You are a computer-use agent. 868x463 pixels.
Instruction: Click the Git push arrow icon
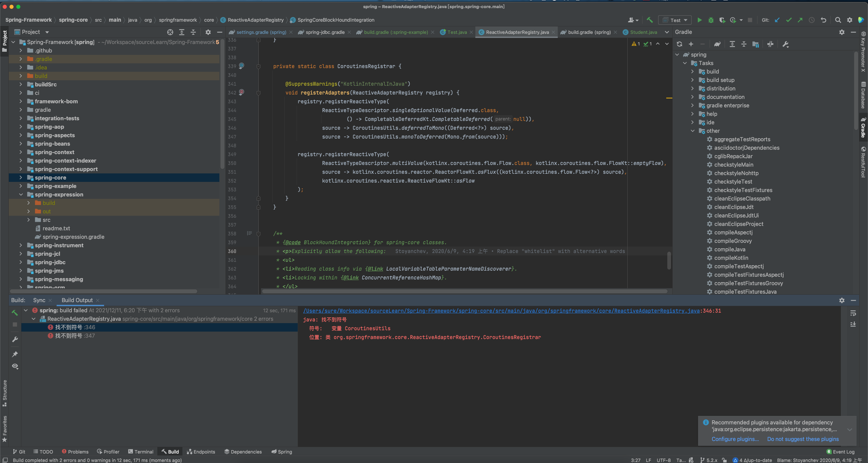[800, 20]
